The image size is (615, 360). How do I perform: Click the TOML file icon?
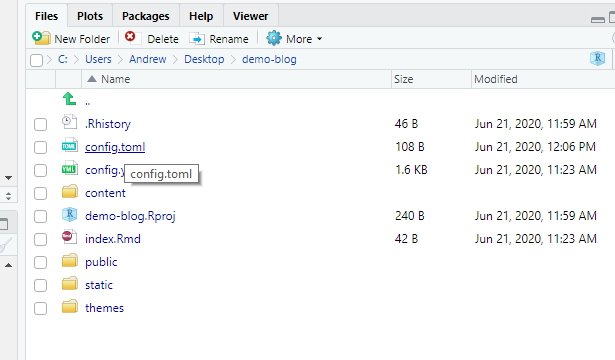click(69, 145)
